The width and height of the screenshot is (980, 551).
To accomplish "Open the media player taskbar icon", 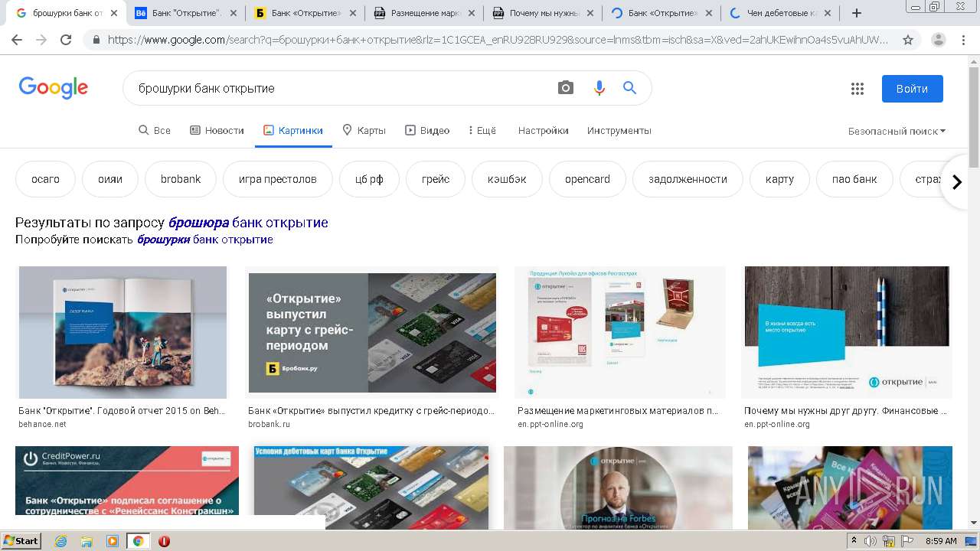I will (113, 541).
